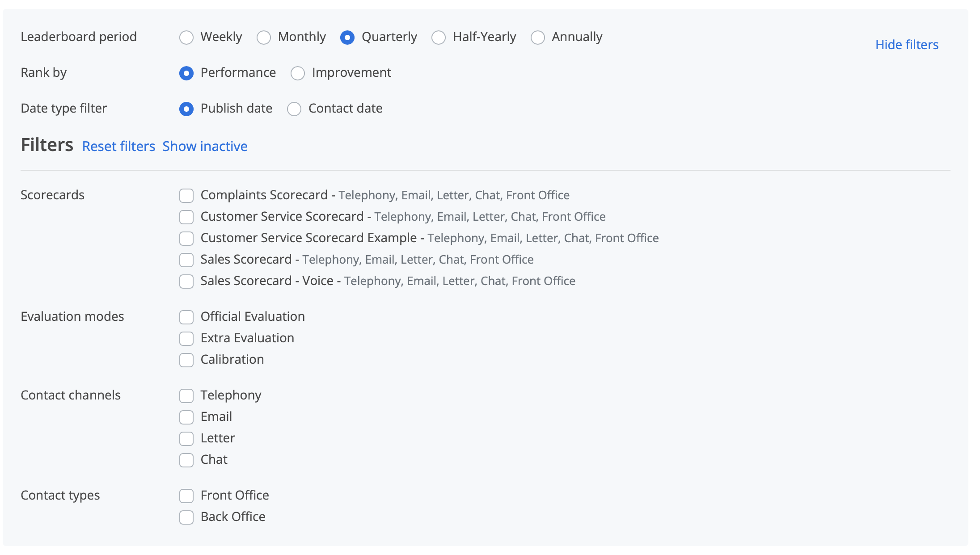Show inactive filter items
The image size is (980, 555).
point(205,146)
